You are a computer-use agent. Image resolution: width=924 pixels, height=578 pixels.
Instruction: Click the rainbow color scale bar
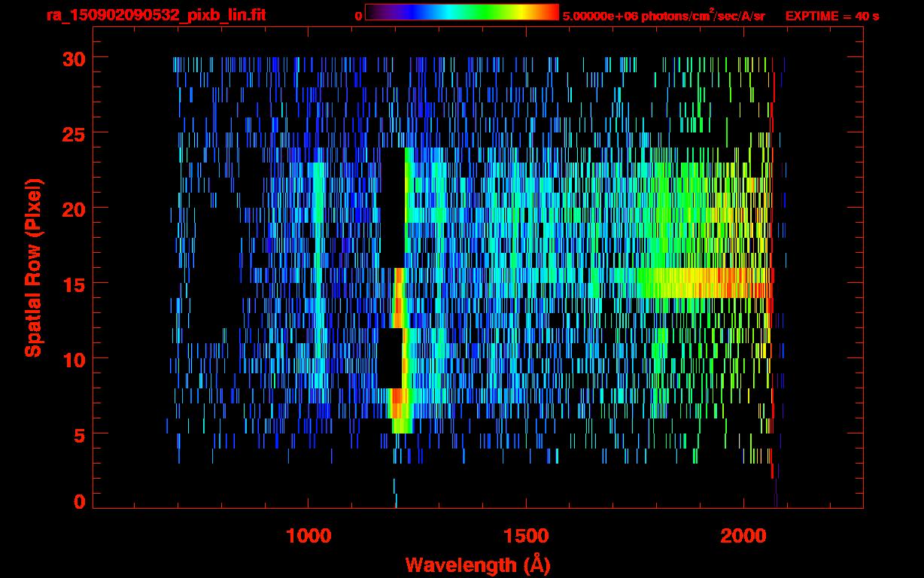point(462,12)
